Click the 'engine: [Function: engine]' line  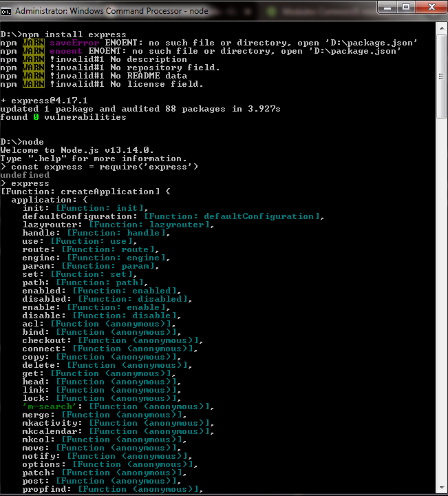pyautogui.click(x=96, y=258)
